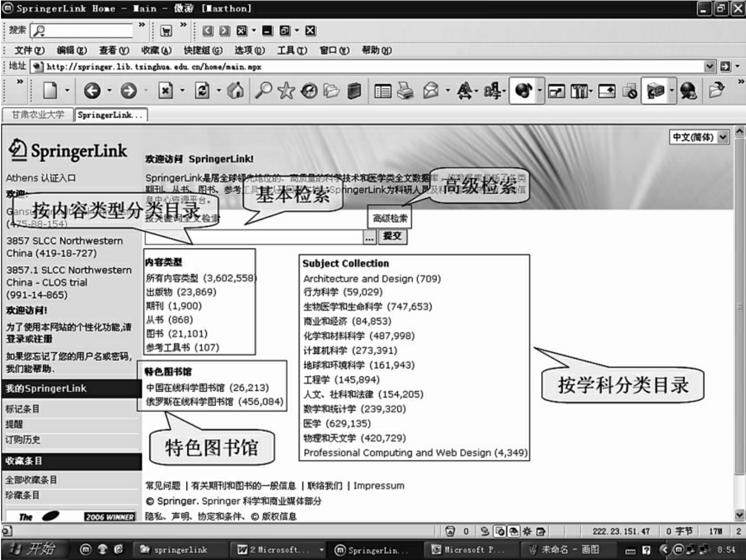The height and width of the screenshot is (560, 746).
Task: Open the 俄罗斯在线科学图书馆 link
Action: [214, 402]
